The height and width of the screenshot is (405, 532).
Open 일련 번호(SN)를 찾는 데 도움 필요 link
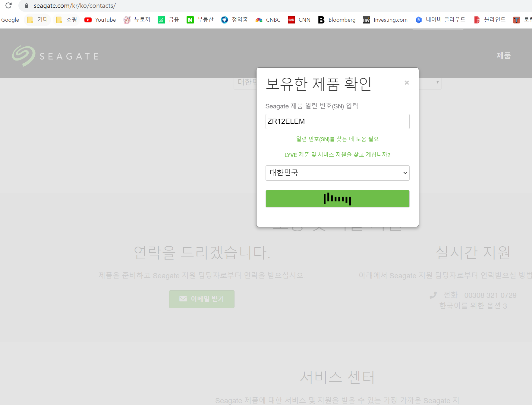coord(337,139)
